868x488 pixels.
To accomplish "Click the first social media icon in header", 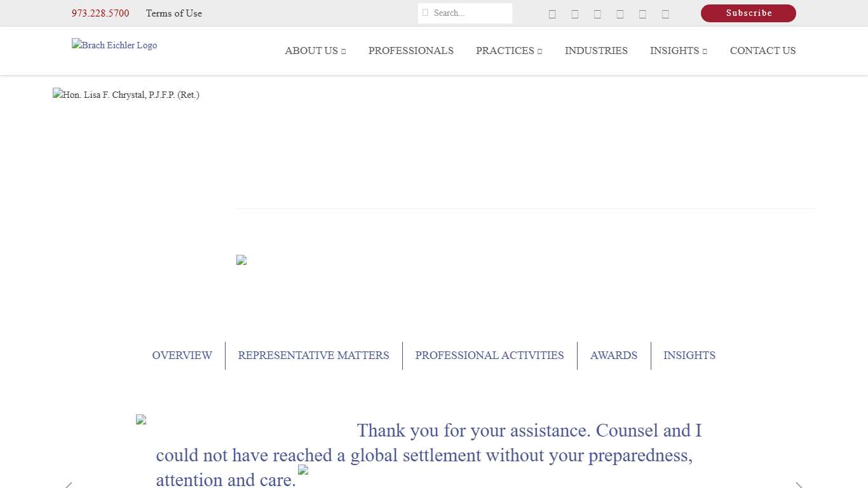I will [x=552, y=14].
